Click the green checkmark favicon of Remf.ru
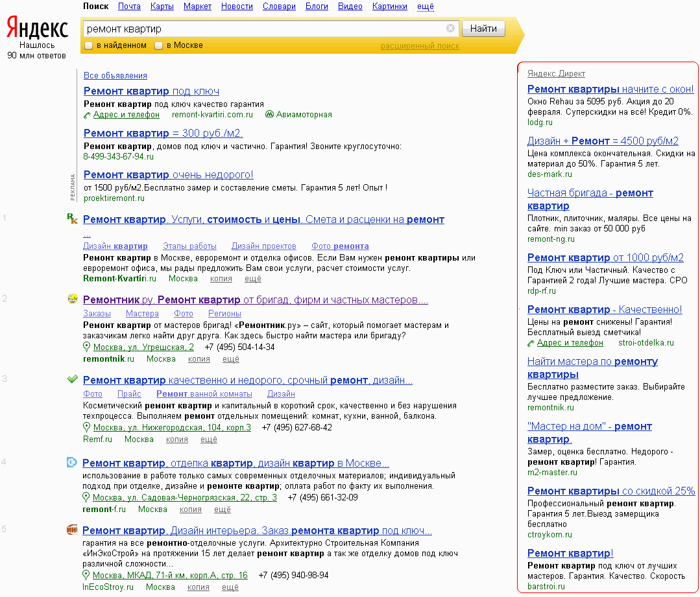The width and height of the screenshot is (700, 597). 72,379
